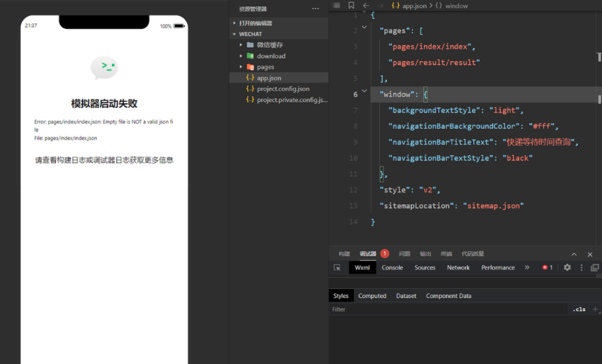Click the 资源管理器 panel title
602x364 pixels.
252,9
